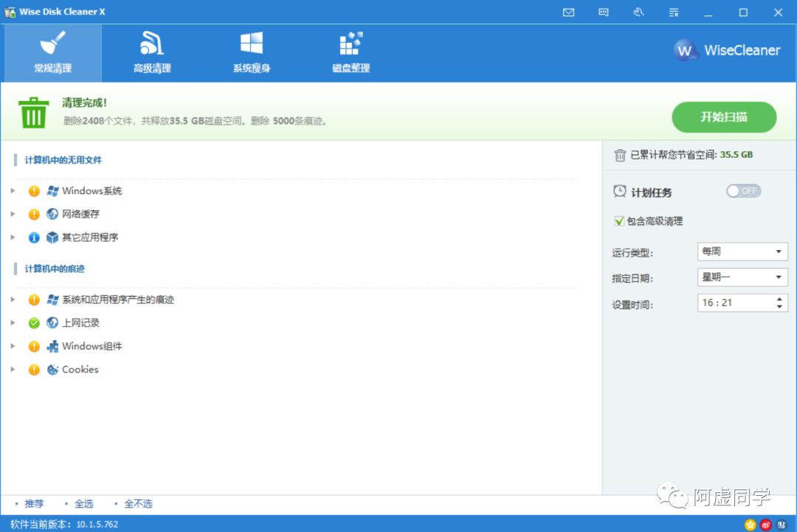This screenshot has height=532, width=797.
Task: Click the 网络缓存 globe icon
Action: [x=52, y=214]
